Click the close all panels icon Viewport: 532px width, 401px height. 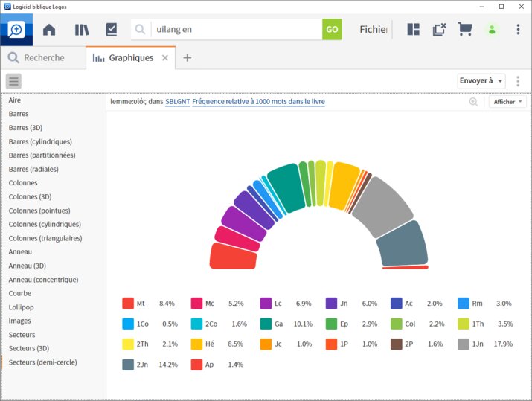pyautogui.click(x=440, y=30)
